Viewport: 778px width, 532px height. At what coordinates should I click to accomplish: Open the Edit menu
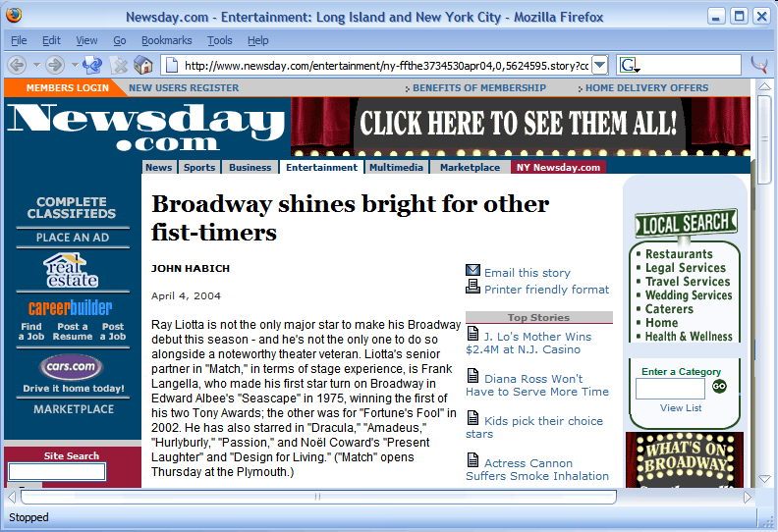[x=51, y=40]
